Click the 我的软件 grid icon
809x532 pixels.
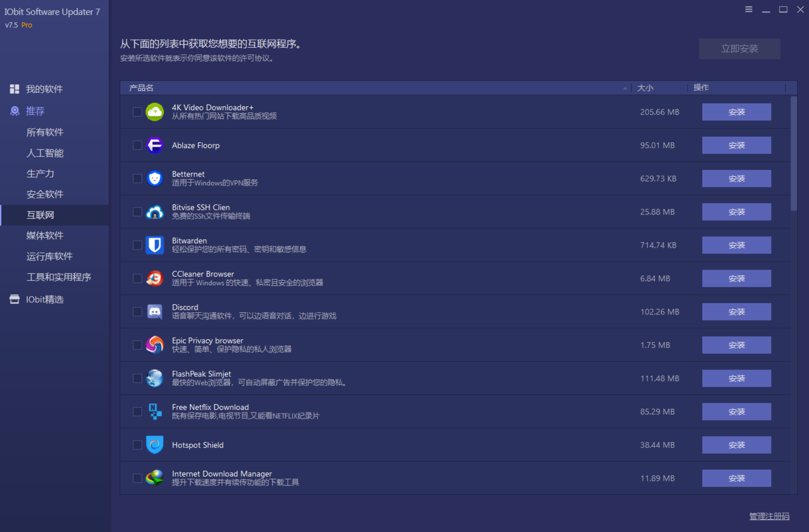(15, 89)
